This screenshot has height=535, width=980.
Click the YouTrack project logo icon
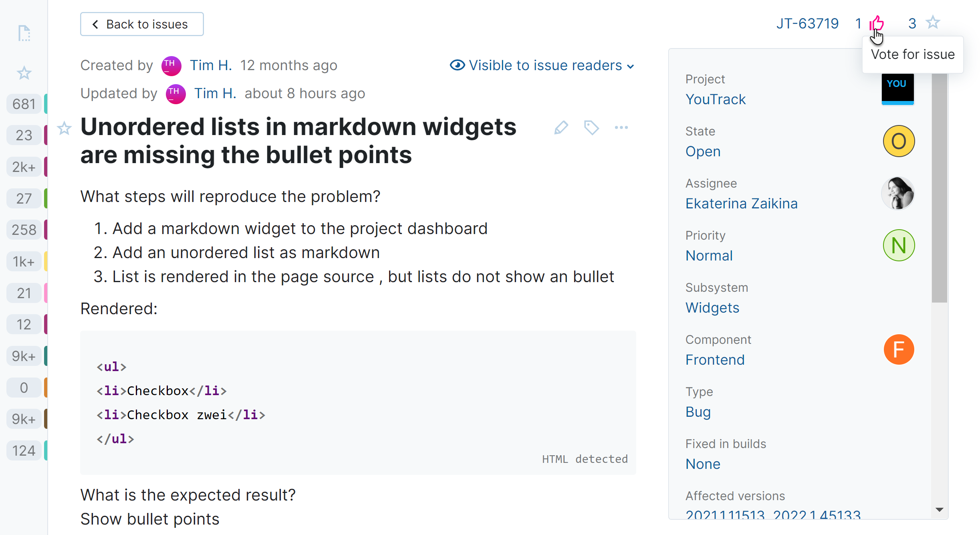click(897, 89)
